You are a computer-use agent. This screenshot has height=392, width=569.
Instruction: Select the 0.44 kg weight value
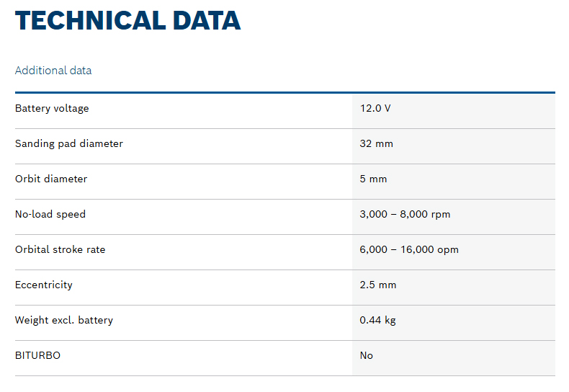(x=378, y=321)
